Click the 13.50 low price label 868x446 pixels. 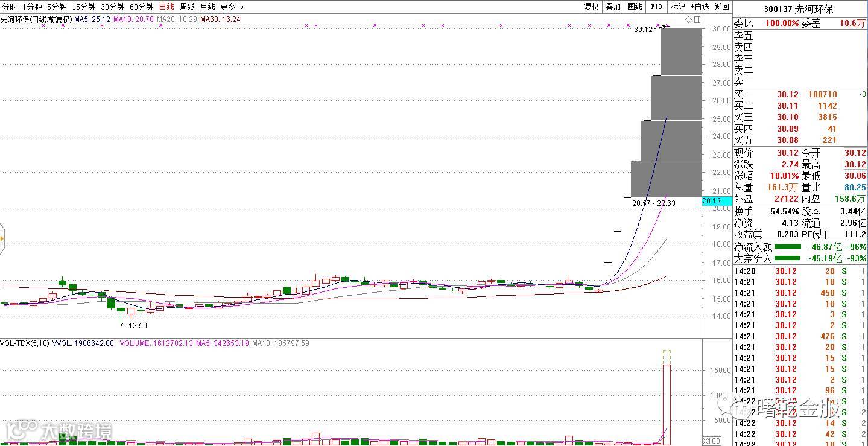coord(138,326)
